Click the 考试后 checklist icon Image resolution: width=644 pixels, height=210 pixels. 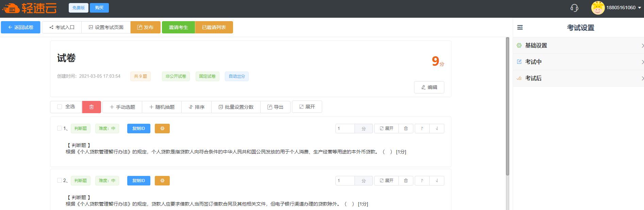pyautogui.click(x=519, y=78)
